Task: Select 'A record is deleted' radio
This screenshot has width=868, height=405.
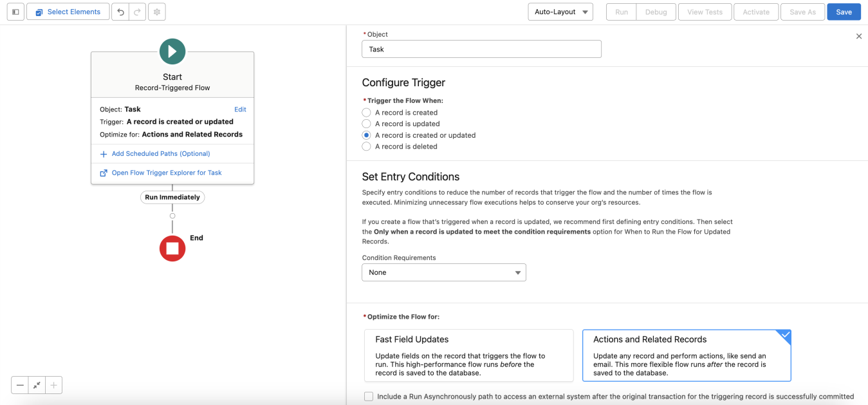Action: click(x=367, y=146)
